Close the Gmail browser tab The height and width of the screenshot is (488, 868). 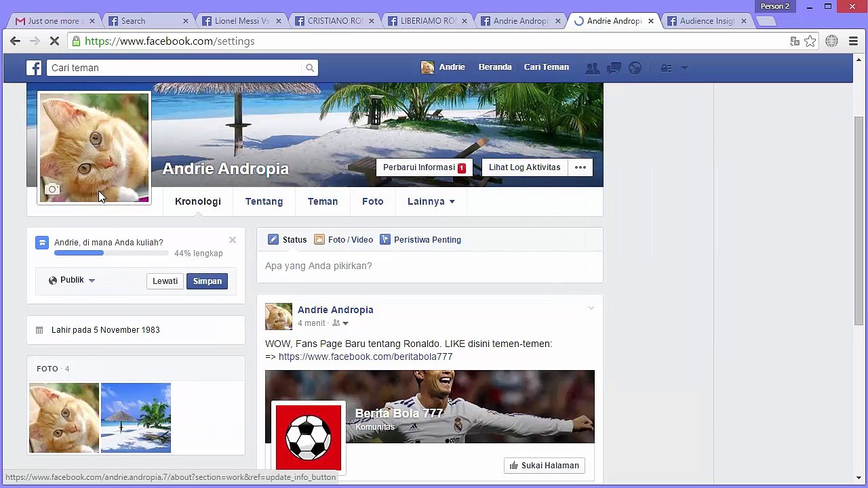(92, 21)
